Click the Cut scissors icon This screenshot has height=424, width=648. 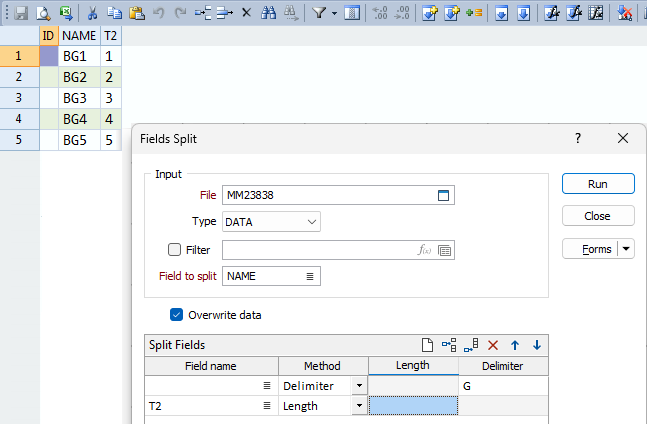coord(92,13)
